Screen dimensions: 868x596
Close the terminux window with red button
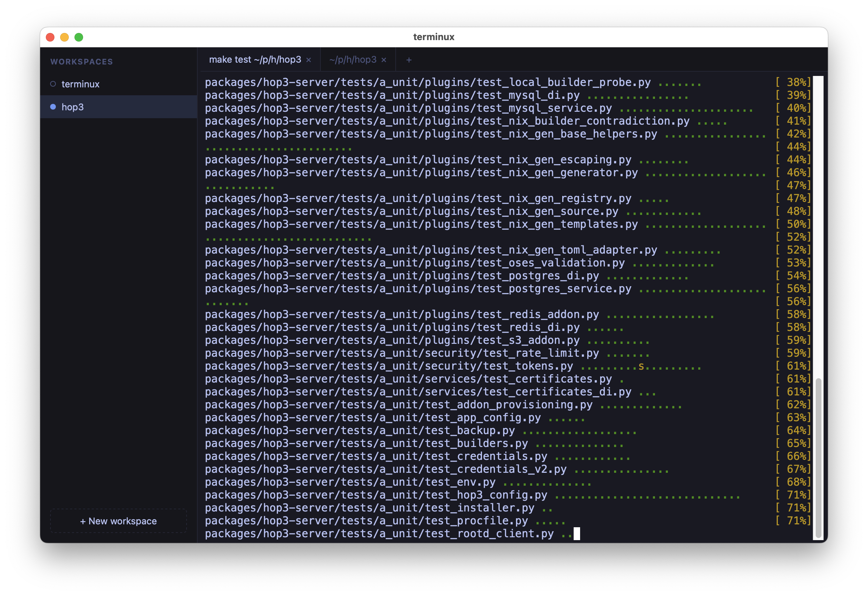coord(50,37)
